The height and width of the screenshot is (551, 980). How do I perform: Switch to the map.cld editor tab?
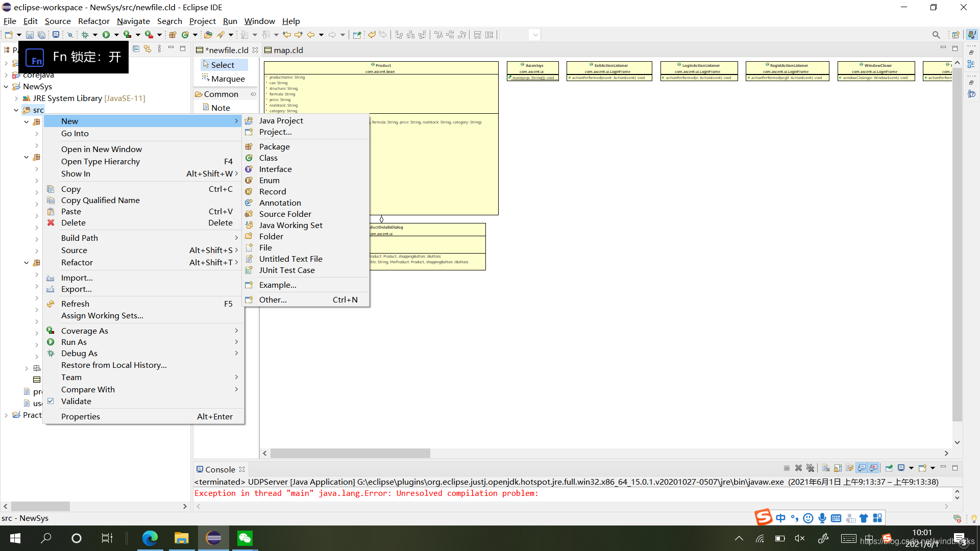[283, 49]
